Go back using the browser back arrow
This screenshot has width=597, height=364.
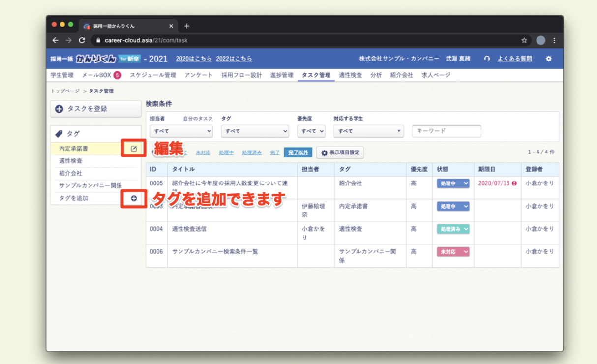coord(55,40)
